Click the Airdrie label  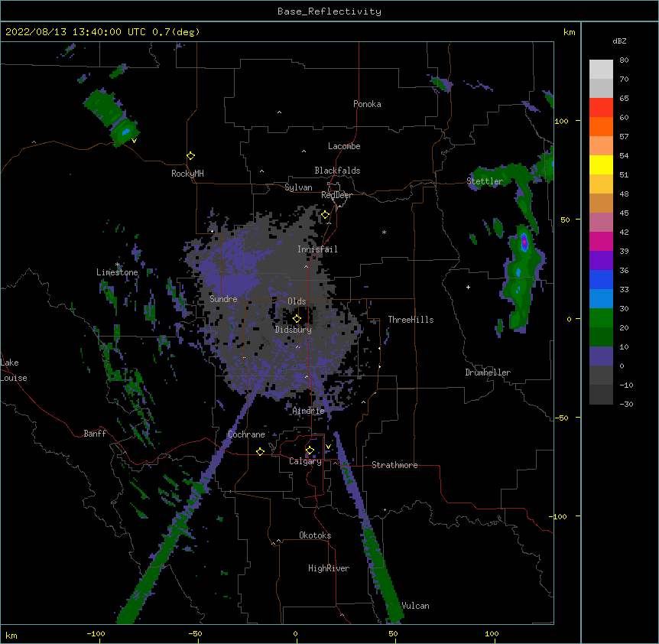(308, 411)
